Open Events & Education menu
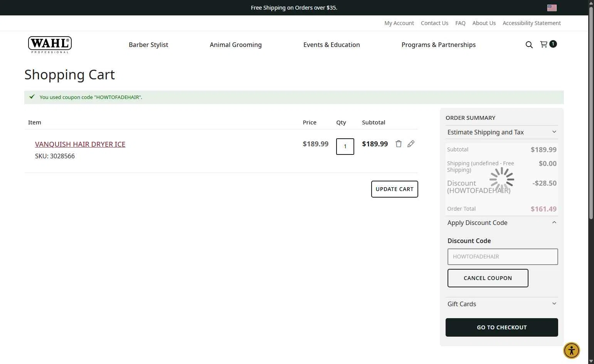The width and height of the screenshot is (594, 364). point(331,45)
